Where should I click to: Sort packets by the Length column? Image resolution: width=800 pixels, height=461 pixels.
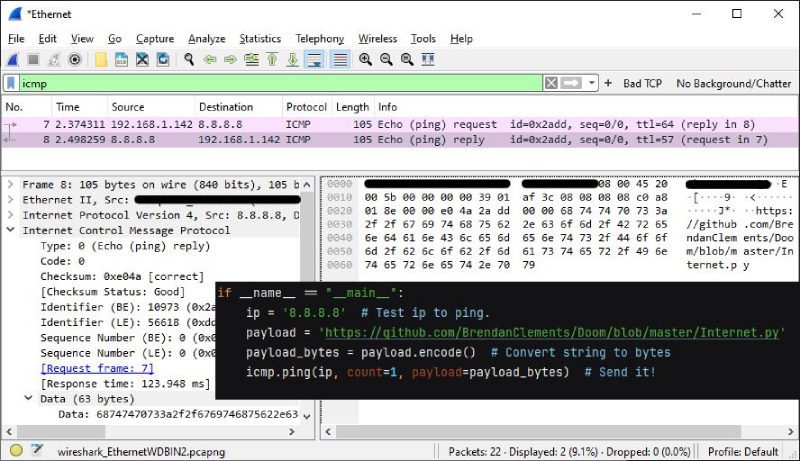[353, 107]
